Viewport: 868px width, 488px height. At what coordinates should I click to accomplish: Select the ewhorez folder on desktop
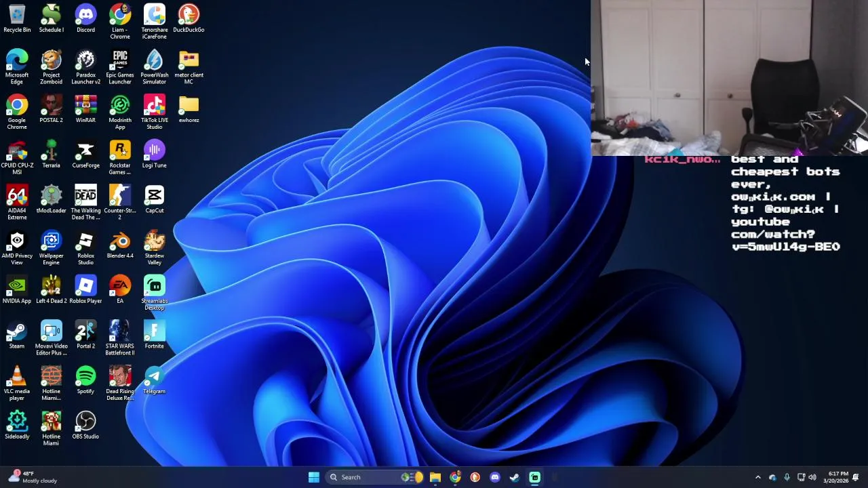(x=189, y=109)
